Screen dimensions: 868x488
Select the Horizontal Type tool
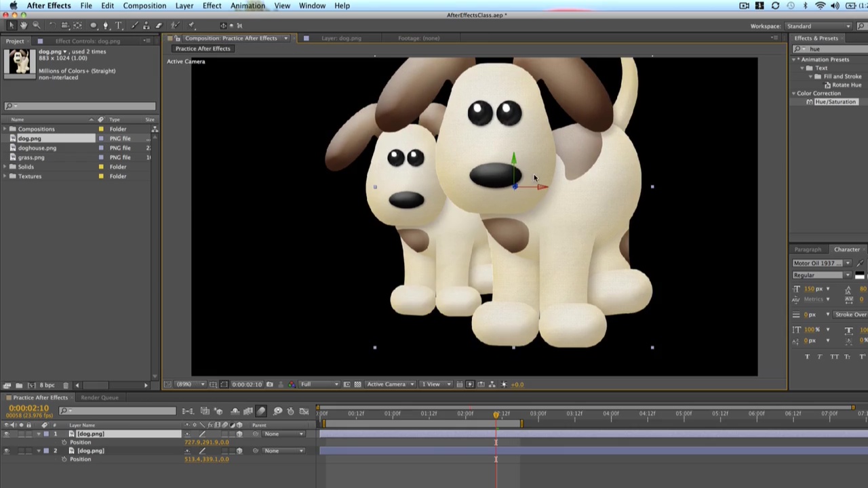(x=118, y=26)
